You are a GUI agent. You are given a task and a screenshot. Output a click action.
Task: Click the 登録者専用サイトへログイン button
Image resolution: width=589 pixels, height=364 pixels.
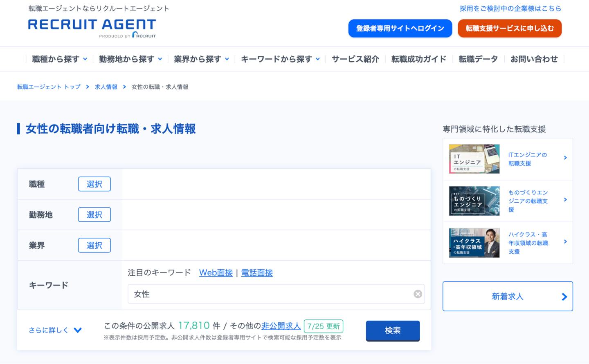(400, 28)
